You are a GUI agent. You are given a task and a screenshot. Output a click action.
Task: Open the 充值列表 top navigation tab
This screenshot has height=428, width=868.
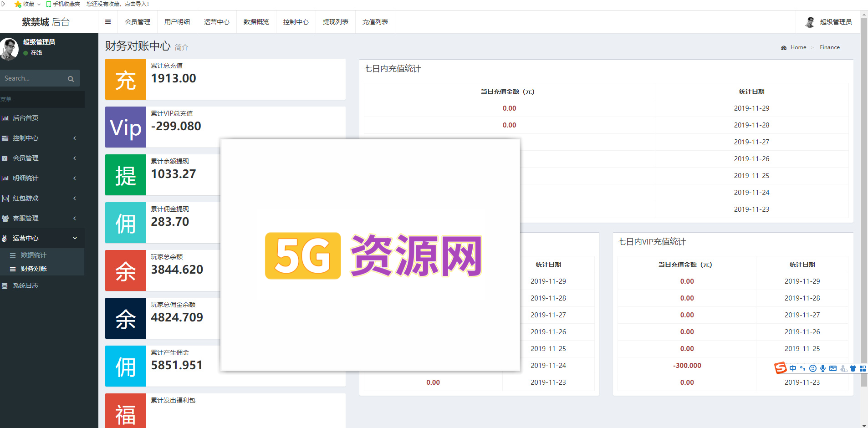(375, 22)
